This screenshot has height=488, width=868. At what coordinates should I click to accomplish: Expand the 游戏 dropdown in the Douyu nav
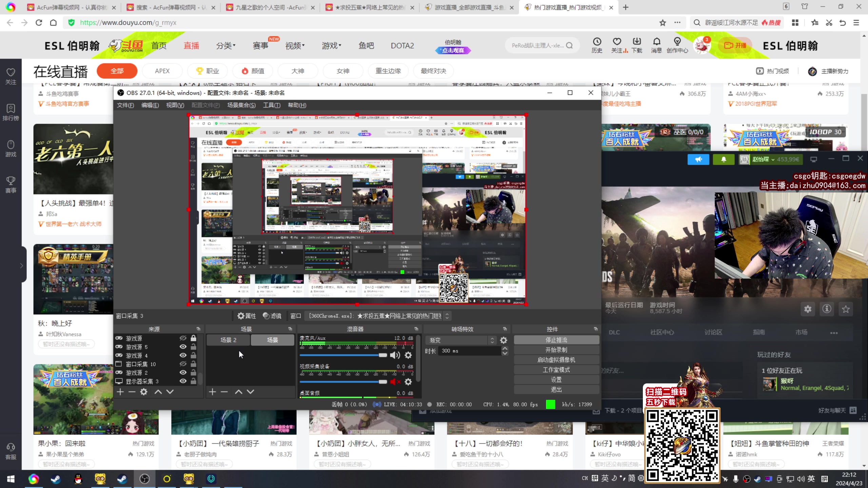(x=332, y=46)
